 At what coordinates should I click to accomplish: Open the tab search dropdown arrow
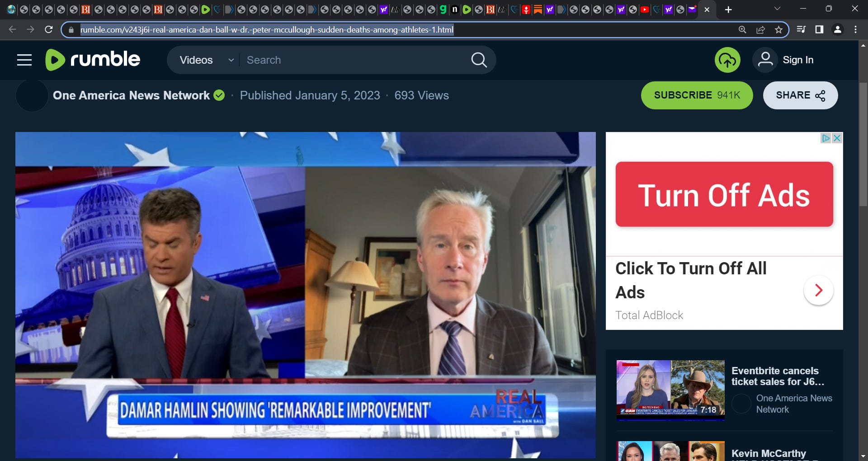click(x=777, y=9)
